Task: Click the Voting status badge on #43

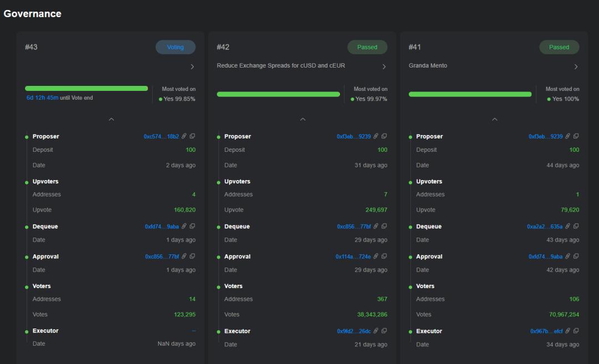Action: [x=175, y=47]
